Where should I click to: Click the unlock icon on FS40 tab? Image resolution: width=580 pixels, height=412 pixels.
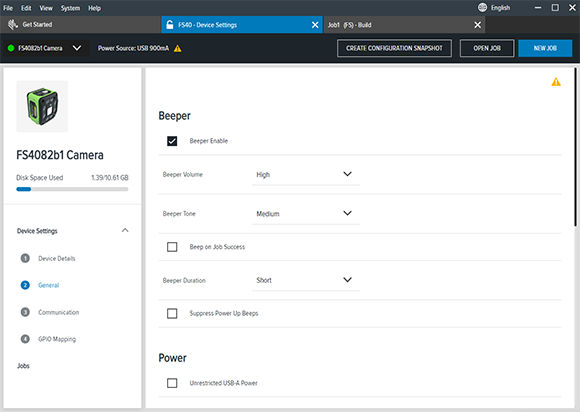[169, 25]
